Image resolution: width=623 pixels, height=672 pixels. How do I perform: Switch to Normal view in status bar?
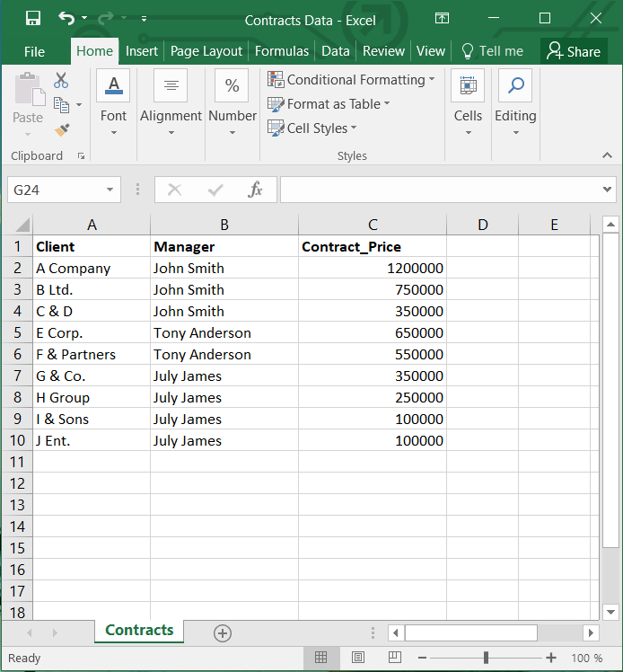click(x=321, y=658)
